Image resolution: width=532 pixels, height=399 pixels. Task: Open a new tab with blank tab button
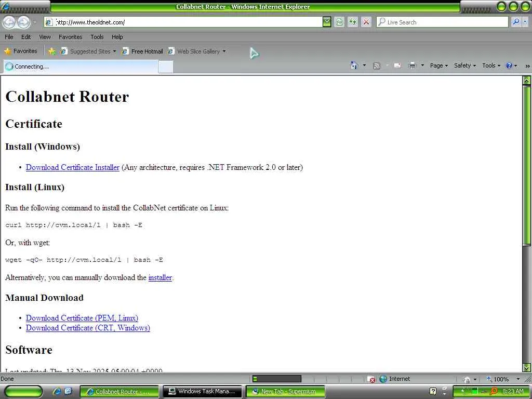[166, 66]
